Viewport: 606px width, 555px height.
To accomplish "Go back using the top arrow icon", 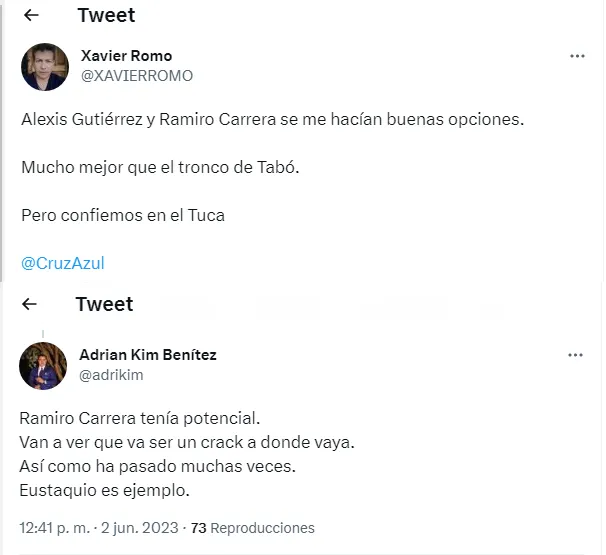I will (x=31, y=15).
